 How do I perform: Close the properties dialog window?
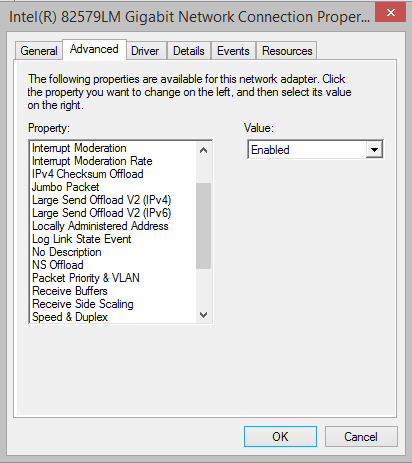390,12
